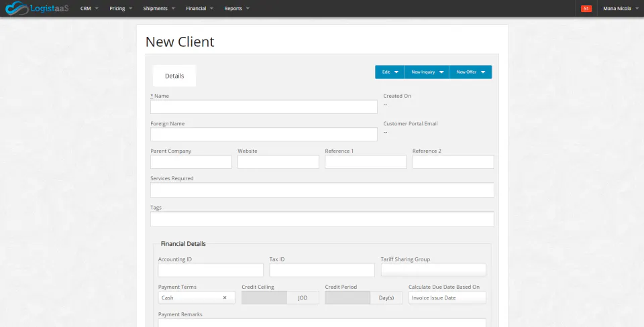The width and height of the screenshot is (644, 327).
Task: Open the CRM menu
Action: pos(89,8)
